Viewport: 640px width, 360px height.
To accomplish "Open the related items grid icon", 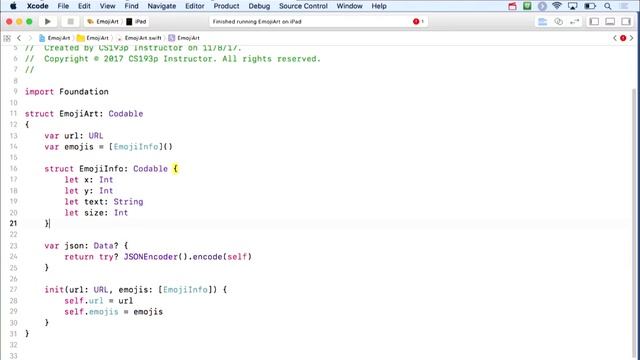I will 7,38.
